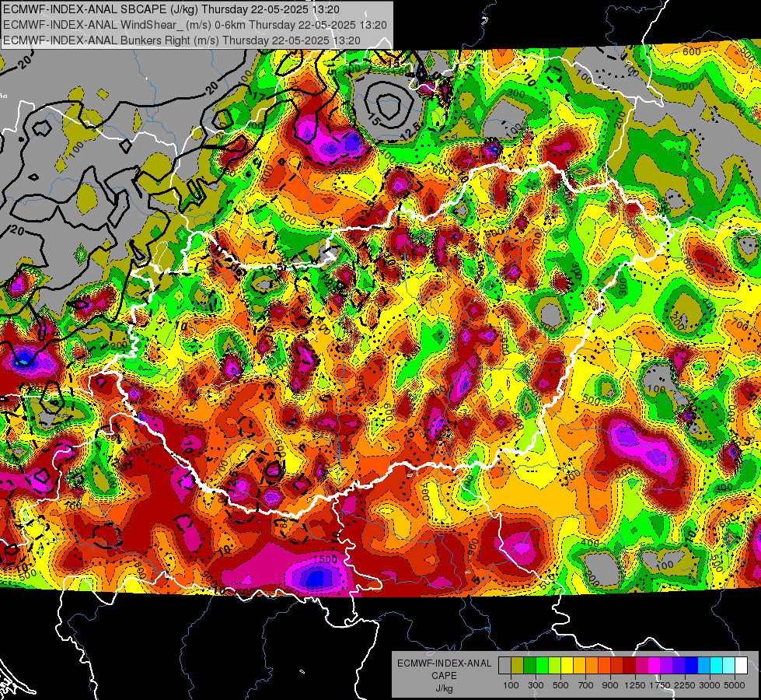Click the sky blue swatch before 3000
Viewport: 761px width, 700px height.
click(x=704, y=665)
